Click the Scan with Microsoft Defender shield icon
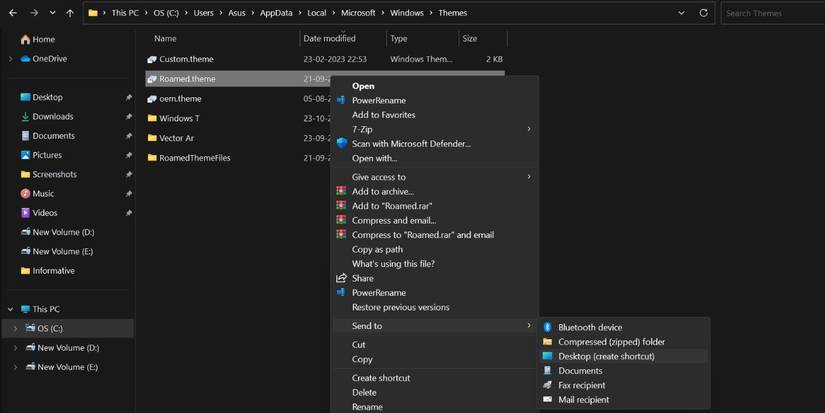Screen dimensions: 825x413 pyautogui.click(x=342, y=144)
